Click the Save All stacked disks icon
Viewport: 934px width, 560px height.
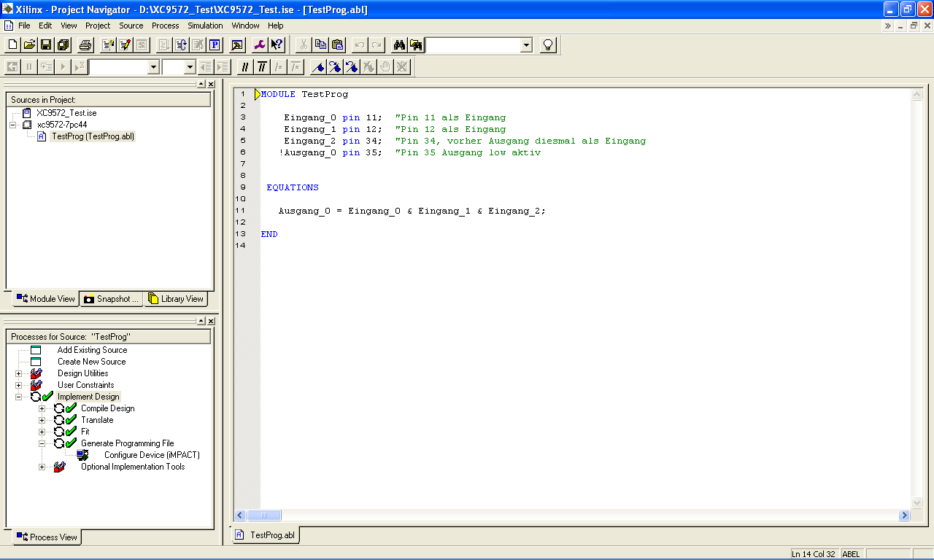click(x=63, y=45)
